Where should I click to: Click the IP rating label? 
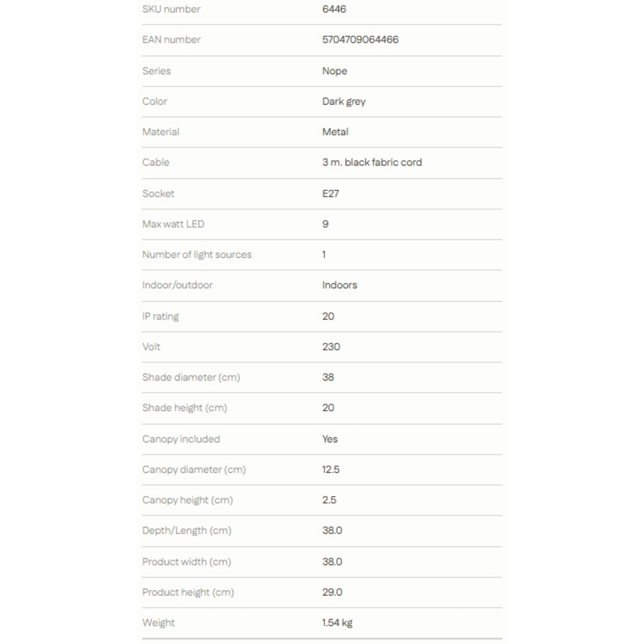point(160,316)
